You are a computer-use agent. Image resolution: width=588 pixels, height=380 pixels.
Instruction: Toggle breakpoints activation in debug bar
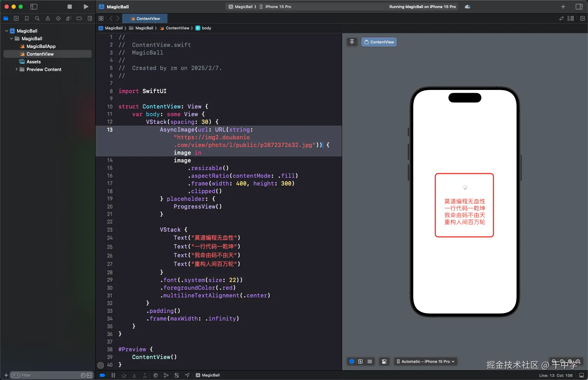click(x=102, y=375)
